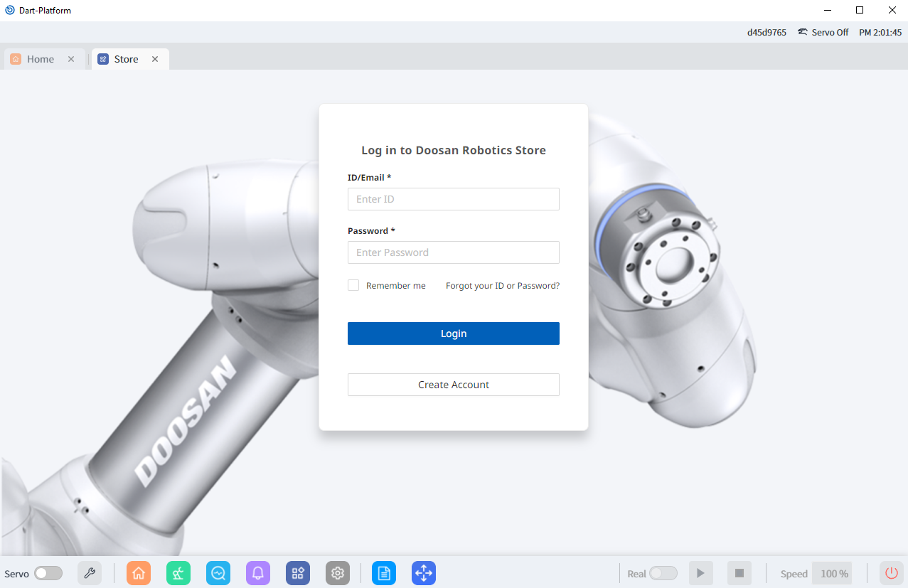This screenshot has width=908, height=588.
Task: Open the green robot arm module icon
Action: [x=178, y=573]
